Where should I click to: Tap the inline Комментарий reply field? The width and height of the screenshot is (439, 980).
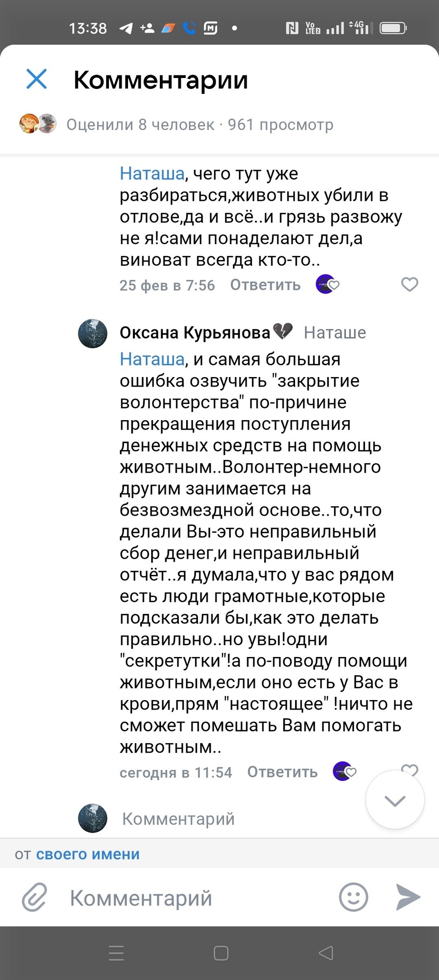pyautogui.click(x=178, y=819)
